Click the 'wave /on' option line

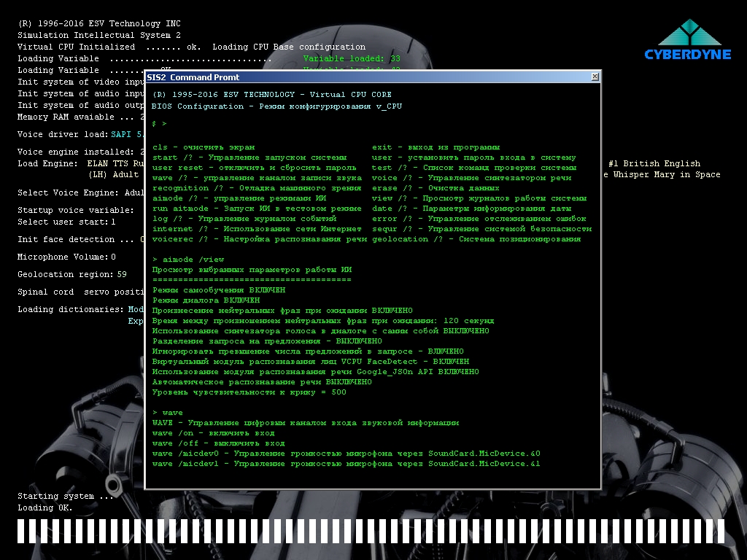[x=170, y=433]
